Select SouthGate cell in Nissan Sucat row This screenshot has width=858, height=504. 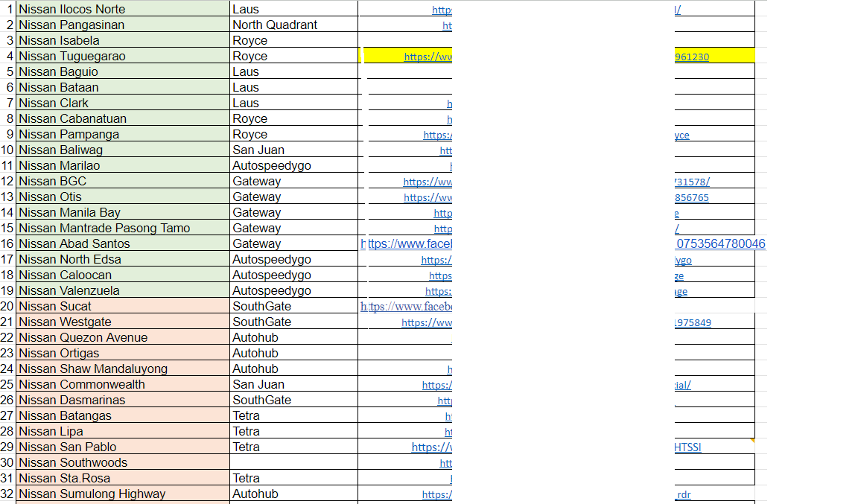(x=294, y=306)
